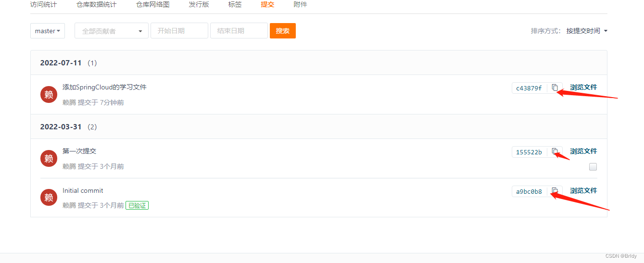Open the master branch dropdown

click(47, 31)
